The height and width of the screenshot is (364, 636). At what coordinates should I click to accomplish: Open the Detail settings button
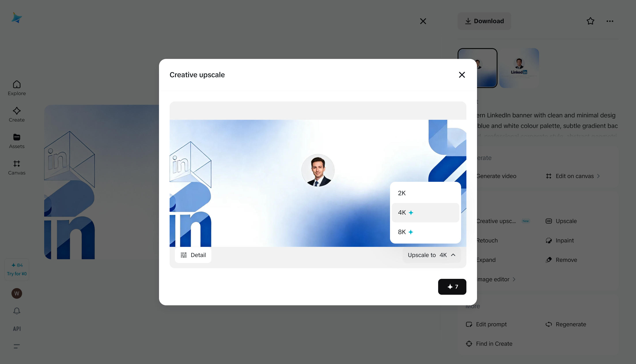(193, 255)
